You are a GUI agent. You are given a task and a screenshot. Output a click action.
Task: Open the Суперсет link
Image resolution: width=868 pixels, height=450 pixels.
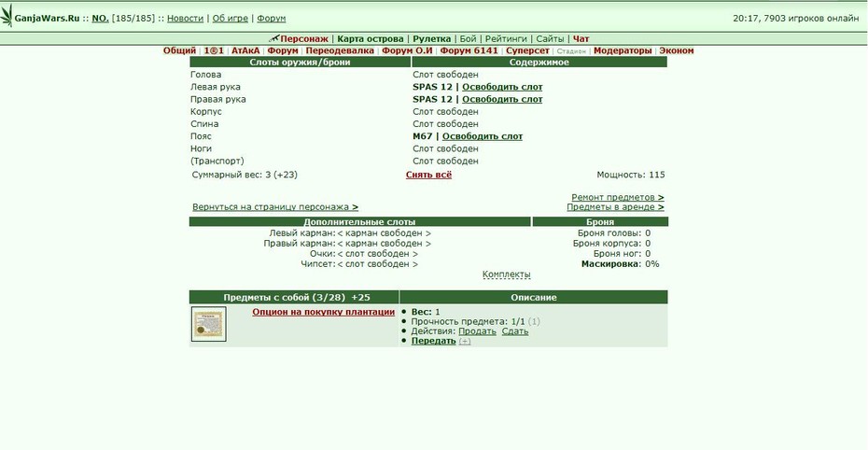tap(527, 50)
